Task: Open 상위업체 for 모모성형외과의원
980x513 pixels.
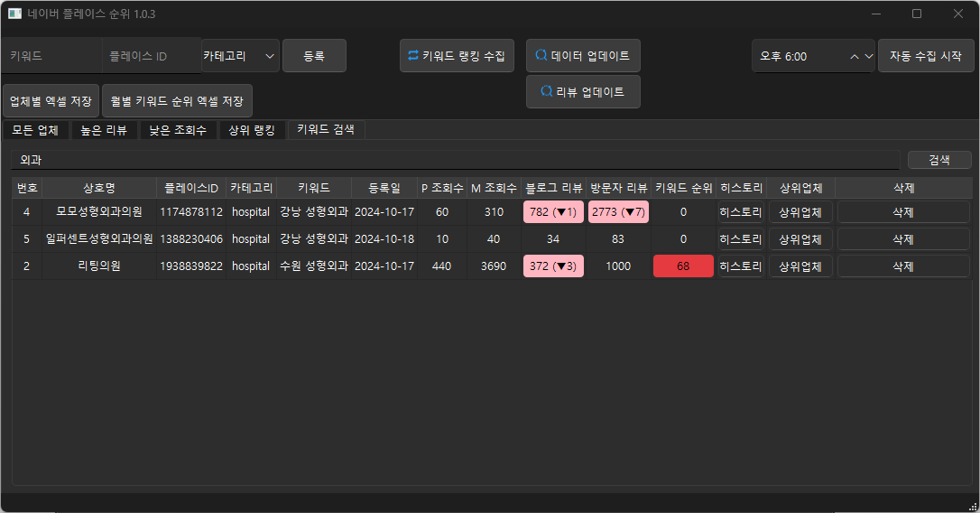Action: [x=800, y=212]
